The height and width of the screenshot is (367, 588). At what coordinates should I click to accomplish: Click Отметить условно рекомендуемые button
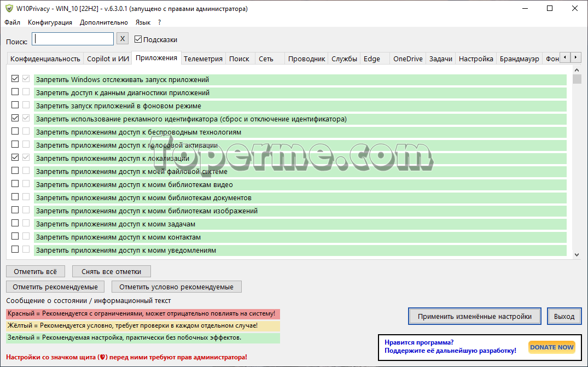tap(176, 287)
